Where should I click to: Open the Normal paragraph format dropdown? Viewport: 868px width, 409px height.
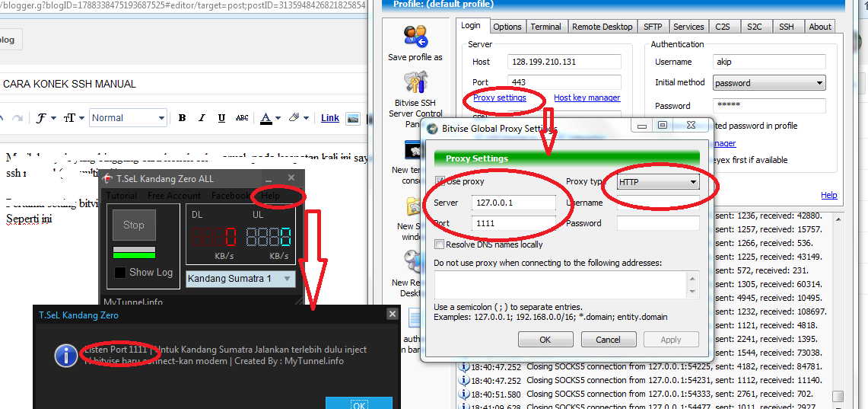click(x=128, y=117)
